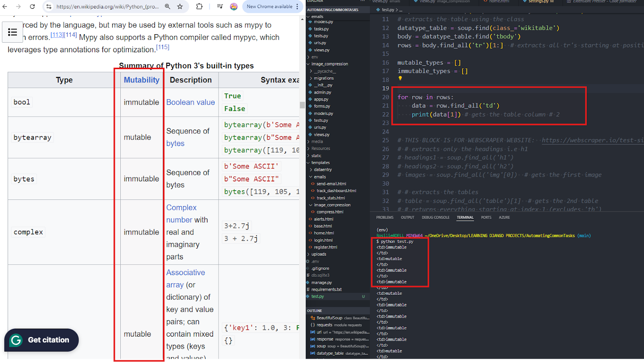The image size is (644, 362).
Task: Toggle Wikipedia table of contents icon
Action: pyautogui.click(x=12, y=32)
